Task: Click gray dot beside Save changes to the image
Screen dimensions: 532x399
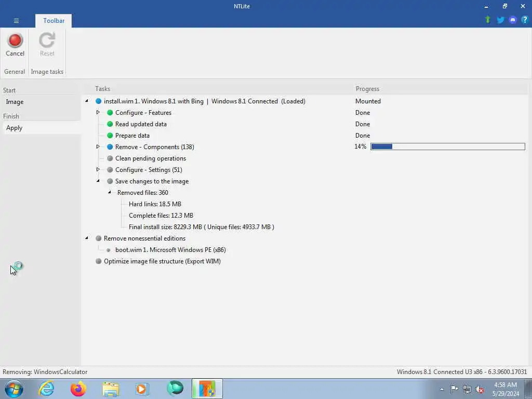Action: [110, 181]
